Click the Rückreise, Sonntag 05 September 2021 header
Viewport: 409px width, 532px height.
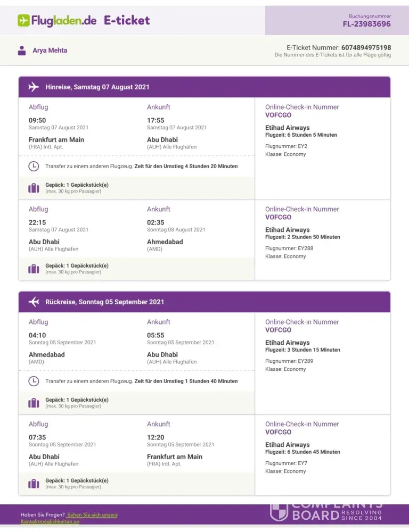[104, 302]
